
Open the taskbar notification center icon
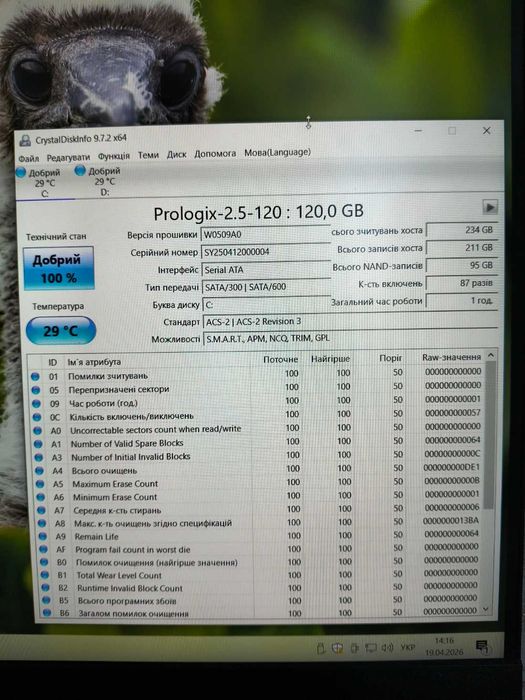(482, 646)
